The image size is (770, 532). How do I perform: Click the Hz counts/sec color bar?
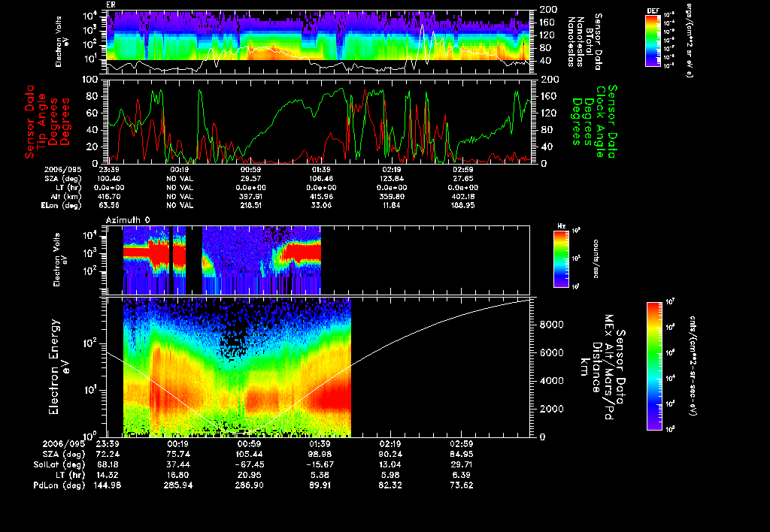pos(561,258)
